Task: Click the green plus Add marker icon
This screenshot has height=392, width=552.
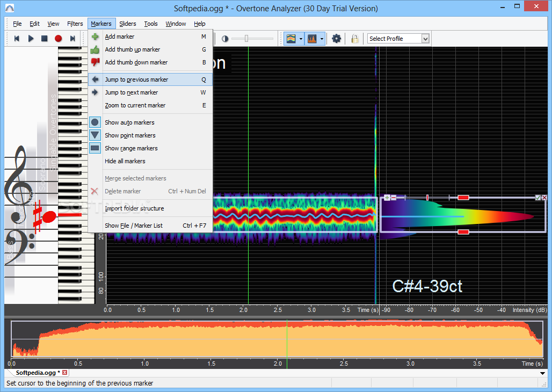Action: [95, 37]
